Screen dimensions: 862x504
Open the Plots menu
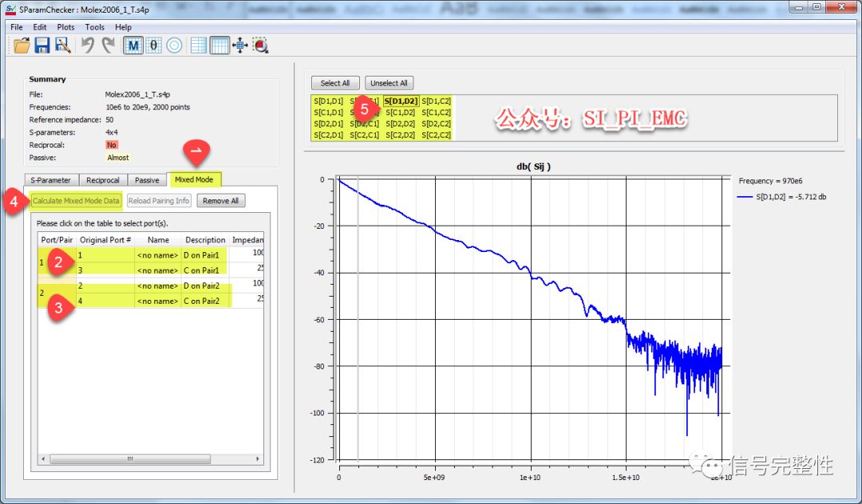click(x=65, y=27)
